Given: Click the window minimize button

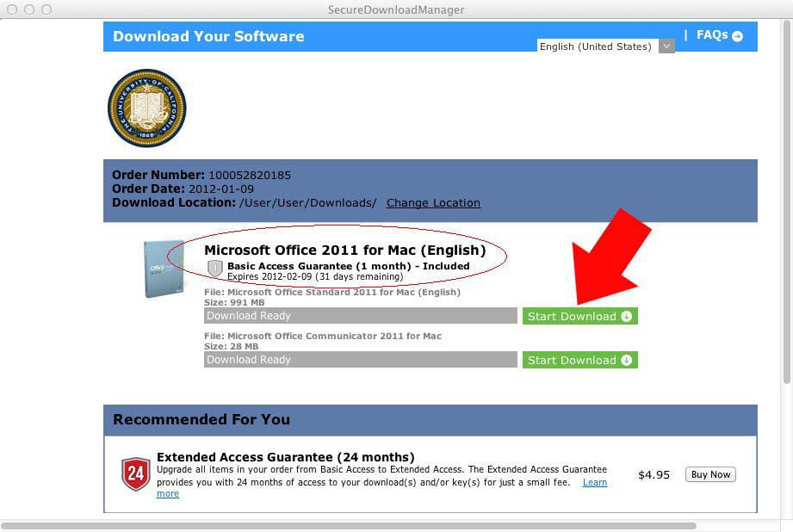Looking at the screenshot, I should click(x=29, y=9).
